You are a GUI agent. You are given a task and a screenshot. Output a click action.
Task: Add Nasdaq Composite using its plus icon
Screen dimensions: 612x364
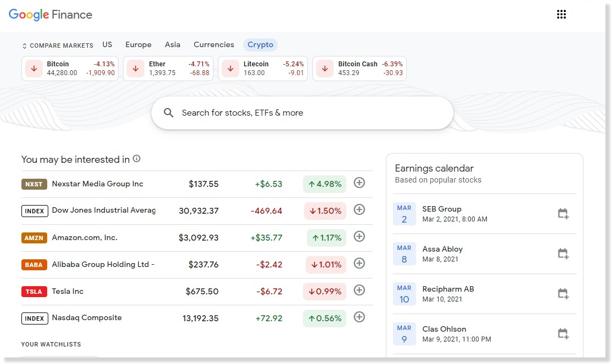click(x=359, y=317)
